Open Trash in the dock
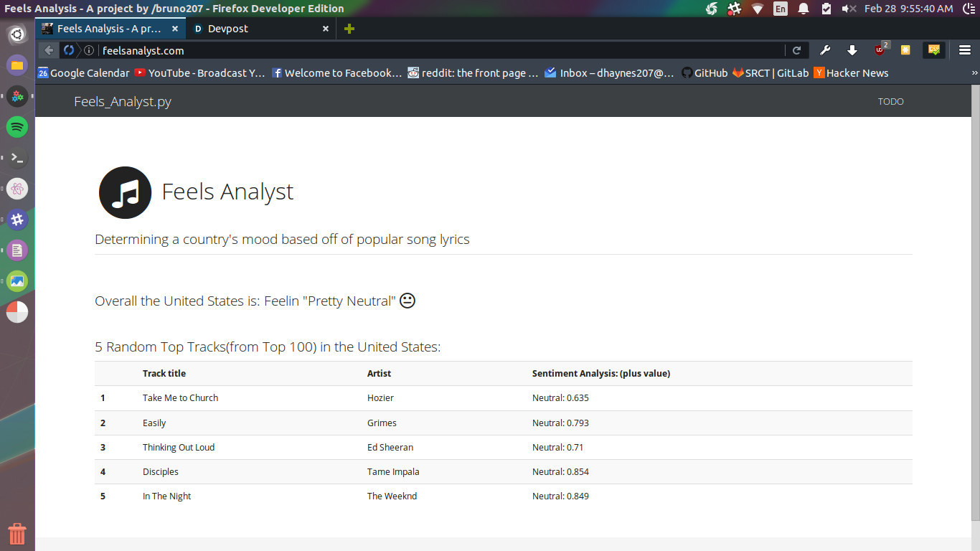Screen dimensions: 980x551 tap(17, 534)
